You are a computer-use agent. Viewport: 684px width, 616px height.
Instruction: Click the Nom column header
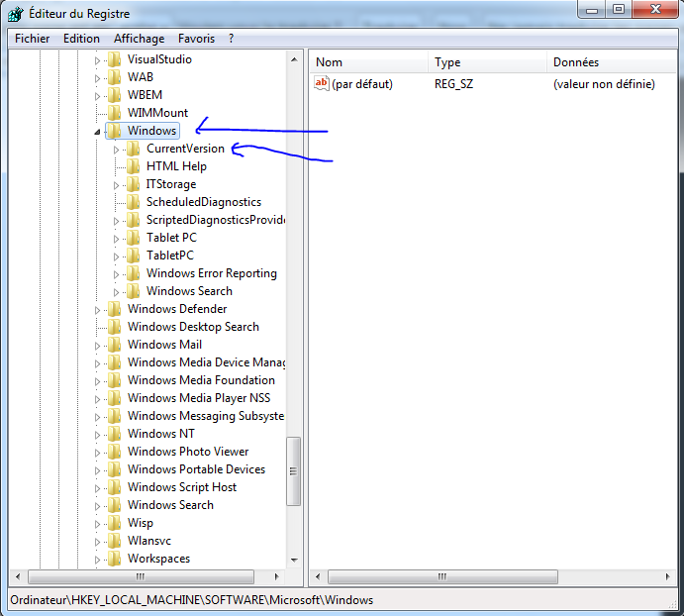click(369, 62)
